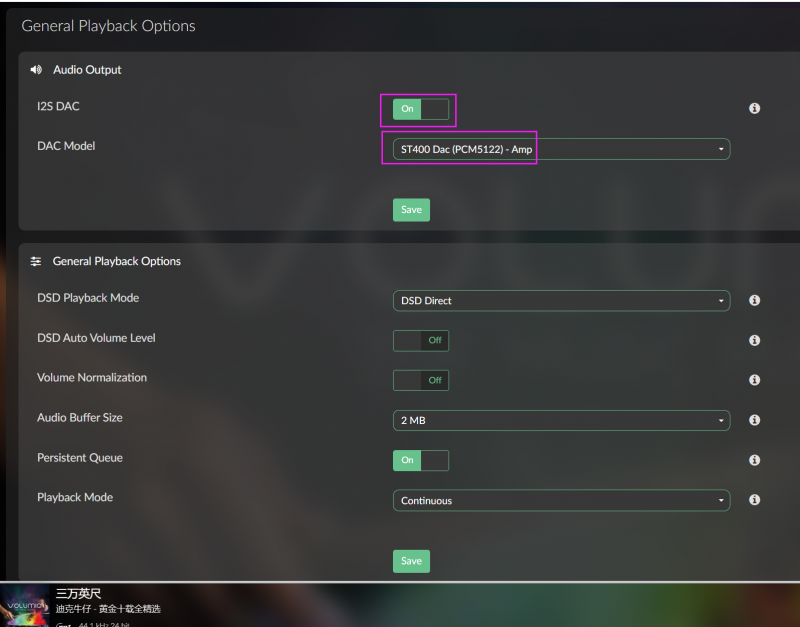Click the General Playback Options page title

coord(108,26)
